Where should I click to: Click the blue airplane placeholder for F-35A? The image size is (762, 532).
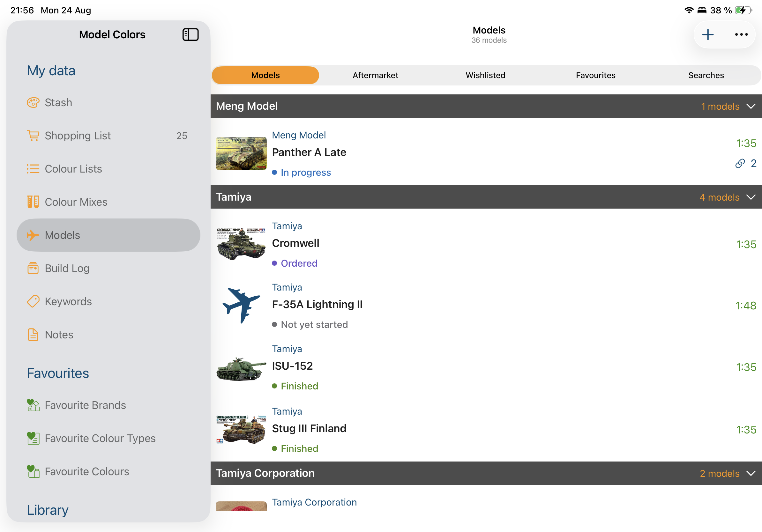tap(241, 306)
